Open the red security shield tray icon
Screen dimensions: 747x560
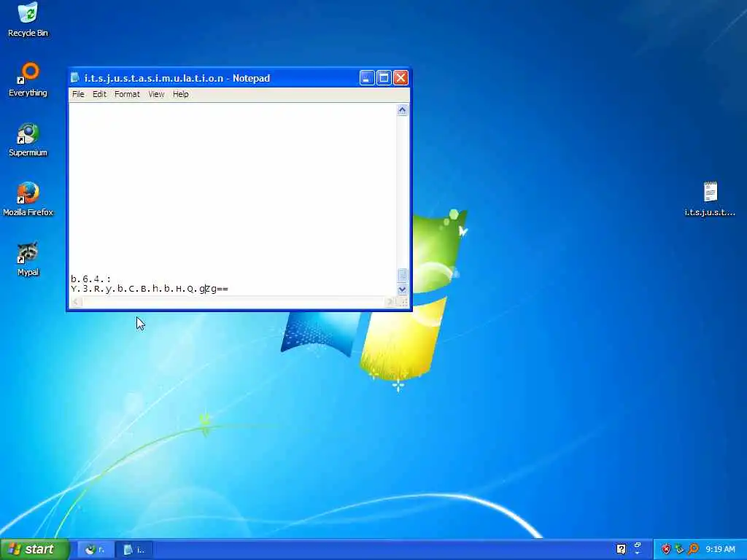tap(666, 549)
